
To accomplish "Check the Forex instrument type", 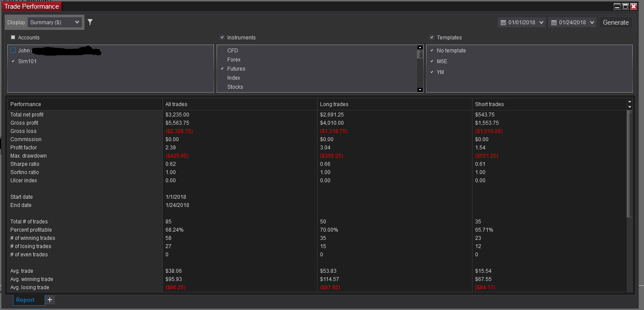I will pos(222,59).
